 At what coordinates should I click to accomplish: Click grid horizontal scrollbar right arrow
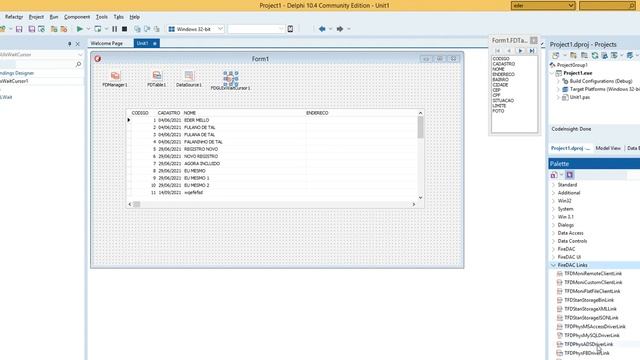pyautogui.click(x=413, y=204)
